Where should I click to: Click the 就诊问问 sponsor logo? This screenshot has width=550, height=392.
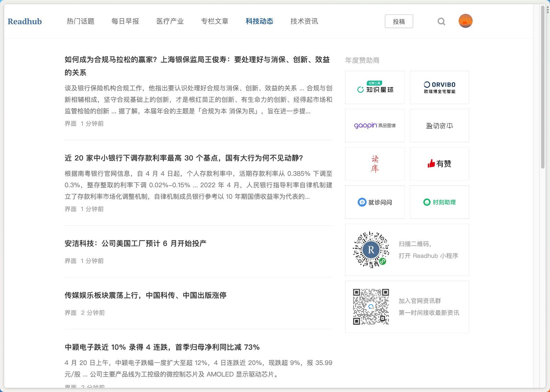374,202
